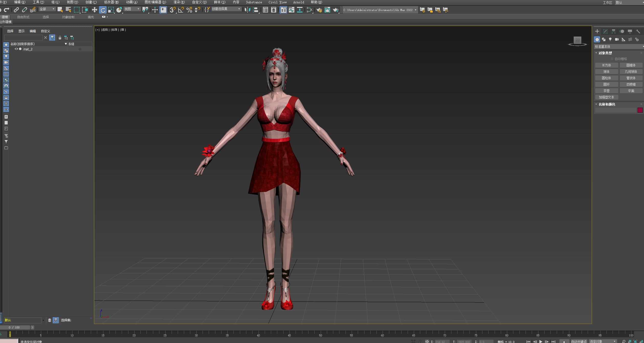Click the Unlink Selection icon
The image size is (644, 343).
tap(25, 10)
